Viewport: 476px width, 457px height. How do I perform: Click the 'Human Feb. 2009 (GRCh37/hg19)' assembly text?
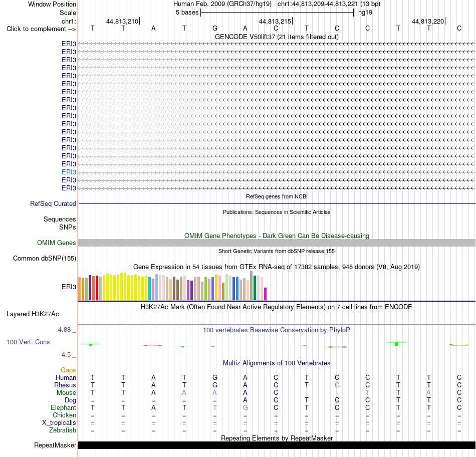[222, 4]
